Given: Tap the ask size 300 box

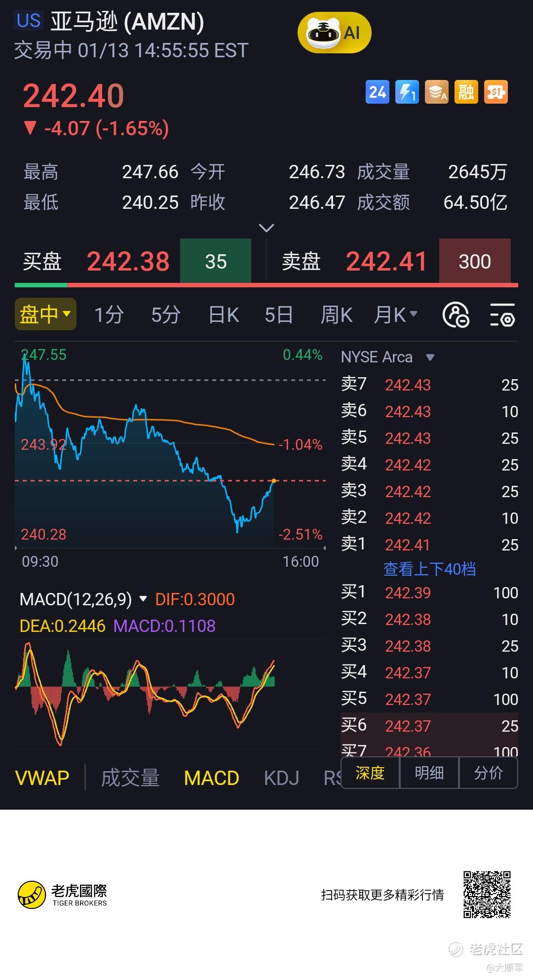Looking at the screenshot, I should click(475, 261).
